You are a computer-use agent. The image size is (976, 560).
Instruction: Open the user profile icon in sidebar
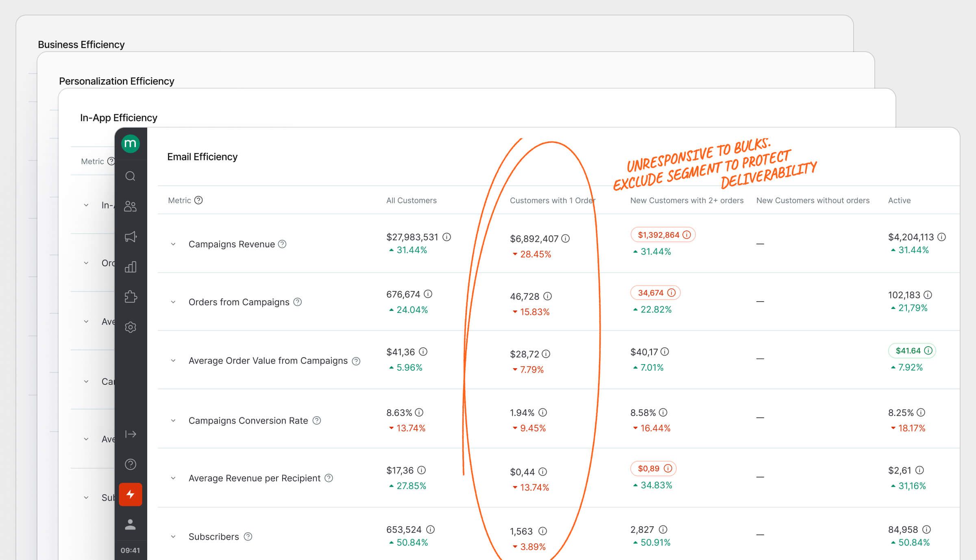[x=130, y=524]
